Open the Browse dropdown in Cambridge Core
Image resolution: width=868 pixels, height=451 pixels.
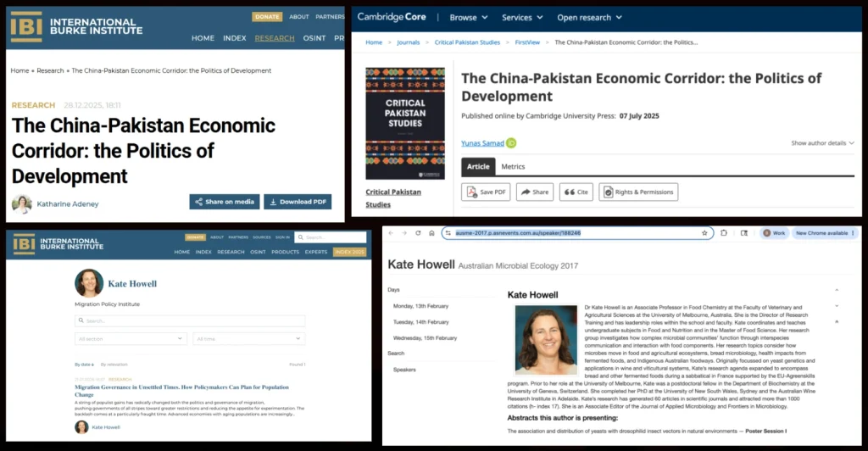468,18
